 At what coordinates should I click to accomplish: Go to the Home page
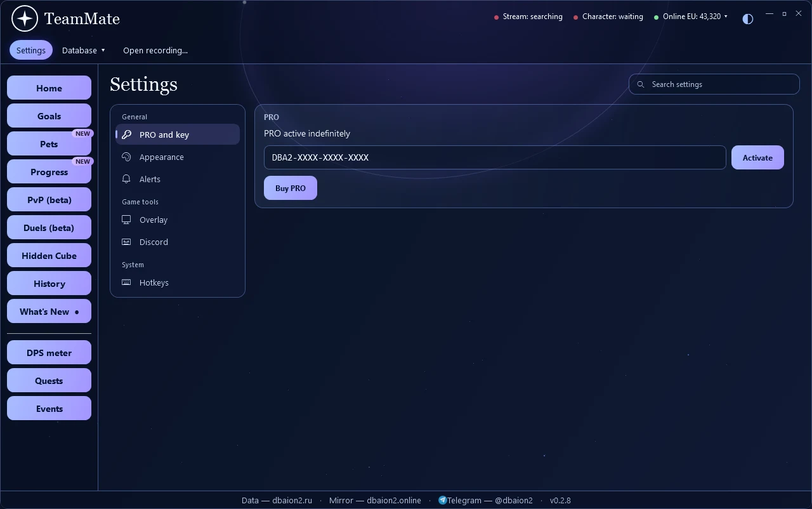tap(49, 88)
